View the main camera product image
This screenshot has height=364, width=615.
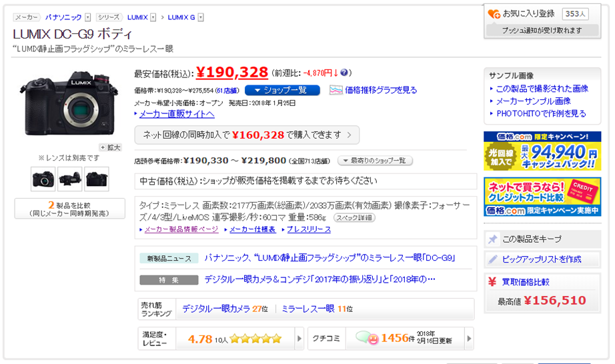coord(69,103)
